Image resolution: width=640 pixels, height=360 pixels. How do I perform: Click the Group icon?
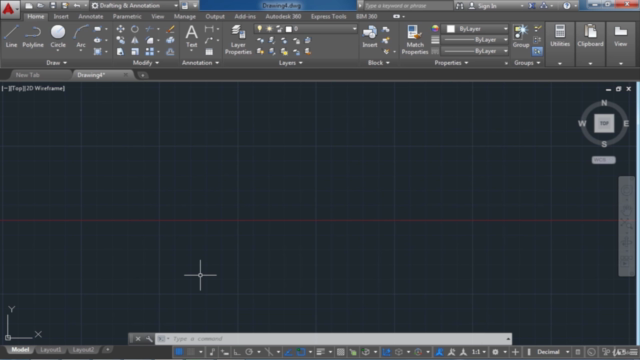521,36
